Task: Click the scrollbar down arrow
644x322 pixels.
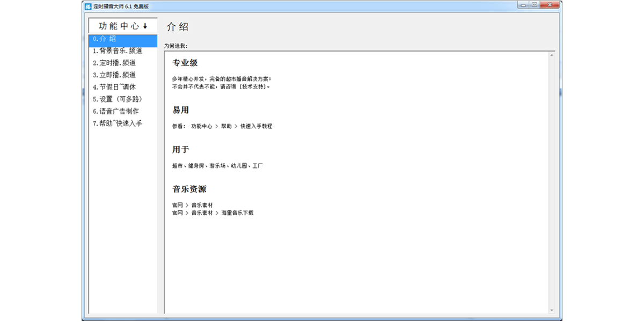Action: (552, 310)
